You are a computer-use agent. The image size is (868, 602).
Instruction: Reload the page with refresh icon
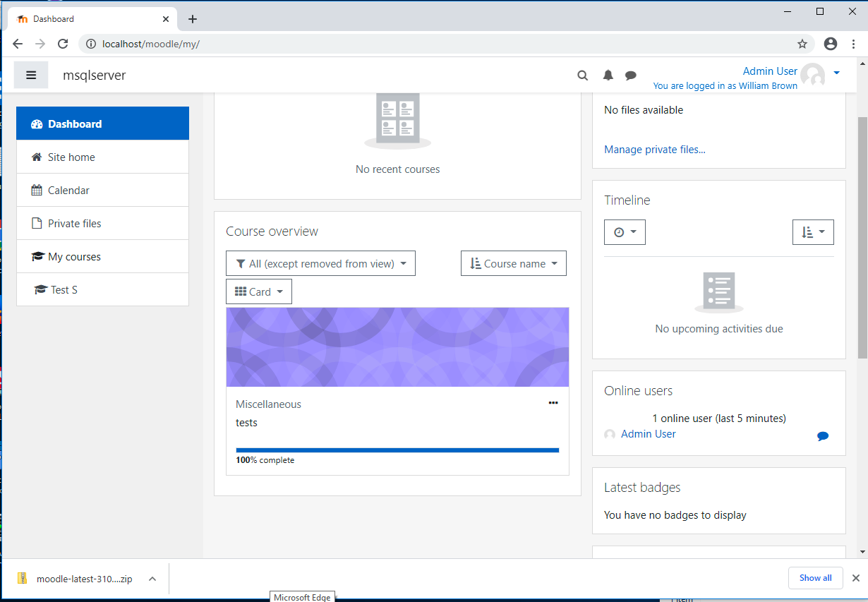63,44
